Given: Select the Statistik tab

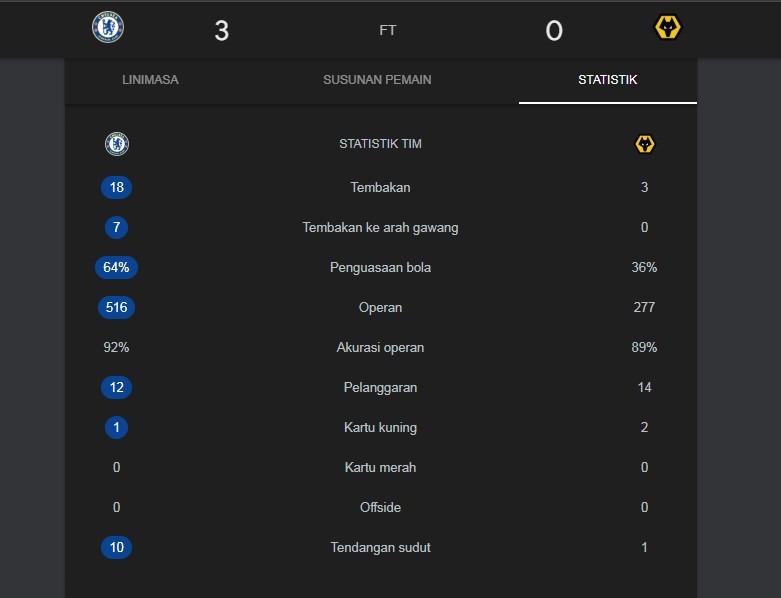Looking at the screenshot, I should pyautogui.click(x=607, y=80).
